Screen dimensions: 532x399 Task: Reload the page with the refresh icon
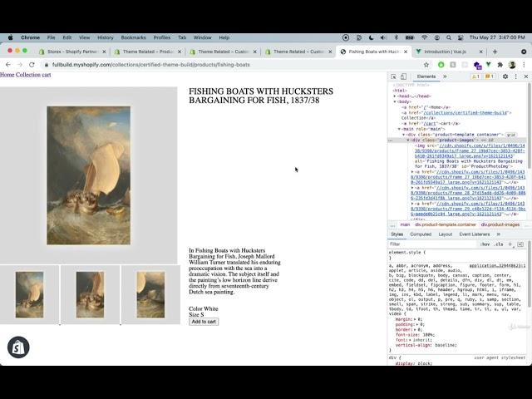point(32,64)
